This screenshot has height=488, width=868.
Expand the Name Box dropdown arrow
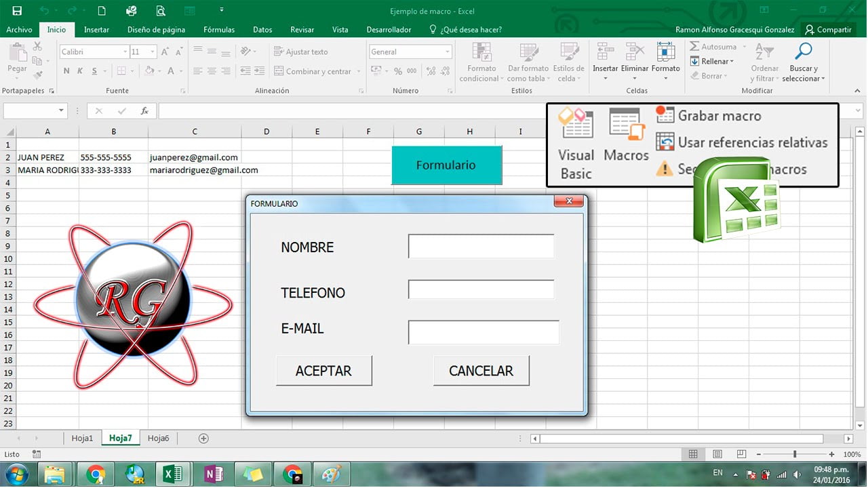click(x=61, y=110)
